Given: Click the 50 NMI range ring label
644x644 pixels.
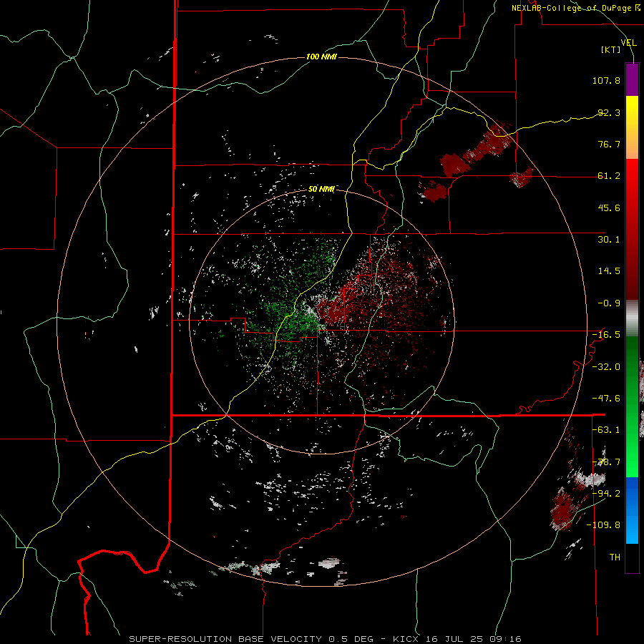Looking at the screenshot, I should [321, 189].
